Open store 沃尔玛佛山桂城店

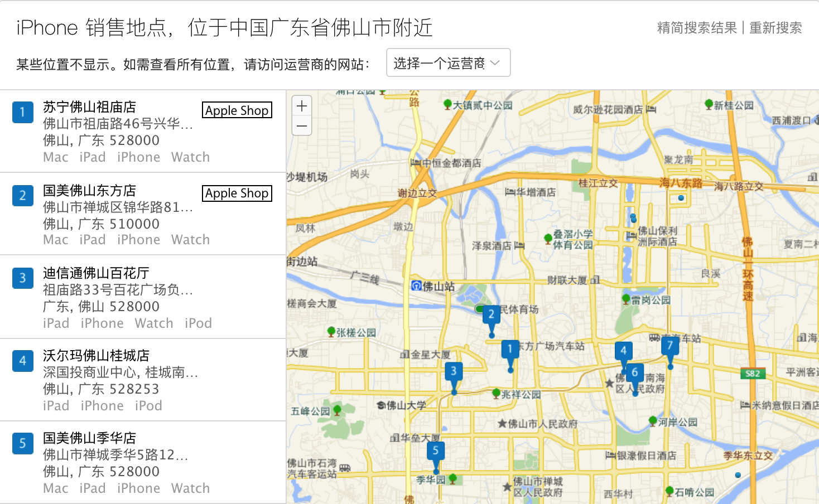96,356
